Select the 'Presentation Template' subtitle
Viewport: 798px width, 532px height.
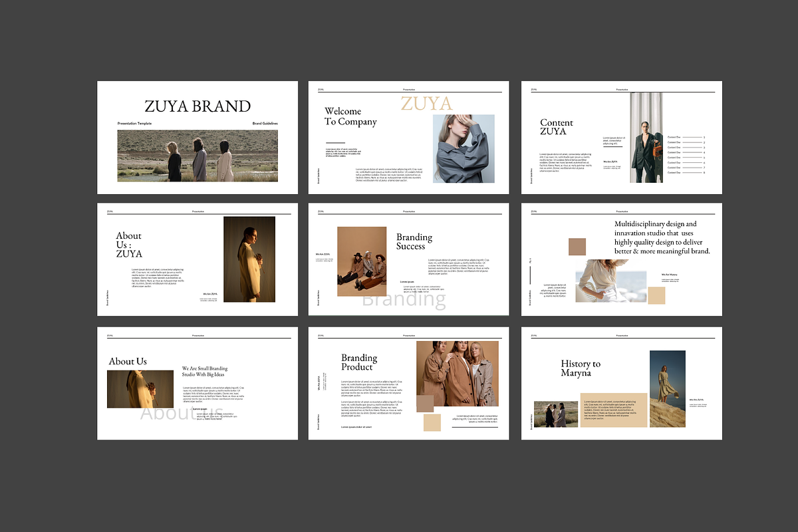(x=135, y=124)
